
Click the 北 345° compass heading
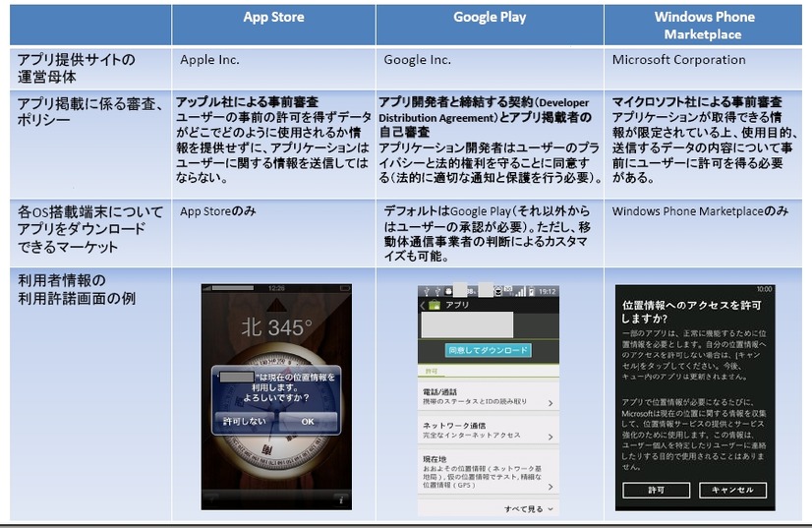coord(276,327)
